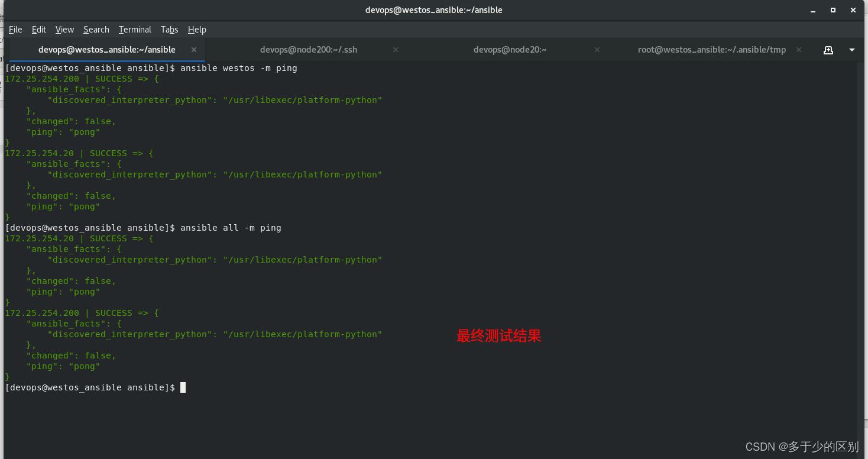868x459 pixels.
Task: Click the 'ansible all -m ping' command text
Action: (x=231, y=228)
